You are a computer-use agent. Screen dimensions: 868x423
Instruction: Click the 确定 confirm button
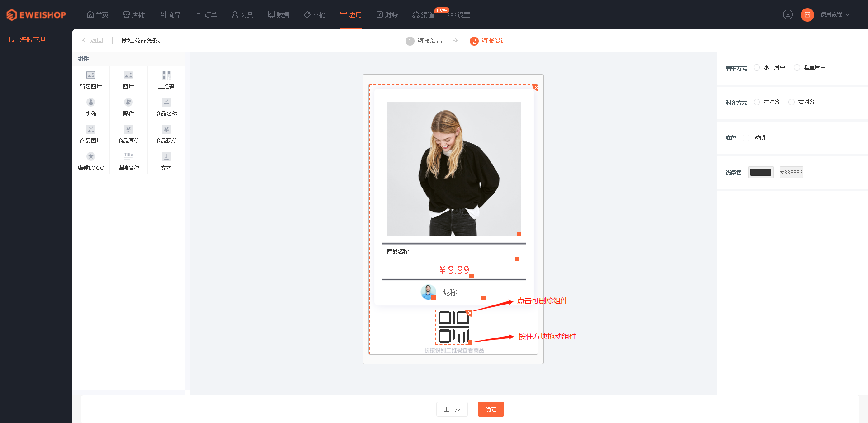[x=491, y=409]
